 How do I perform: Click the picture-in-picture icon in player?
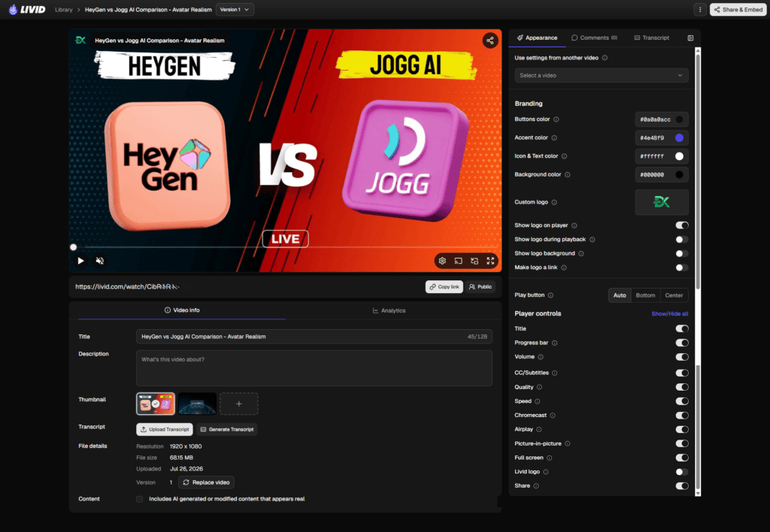[x=474, y=261]
